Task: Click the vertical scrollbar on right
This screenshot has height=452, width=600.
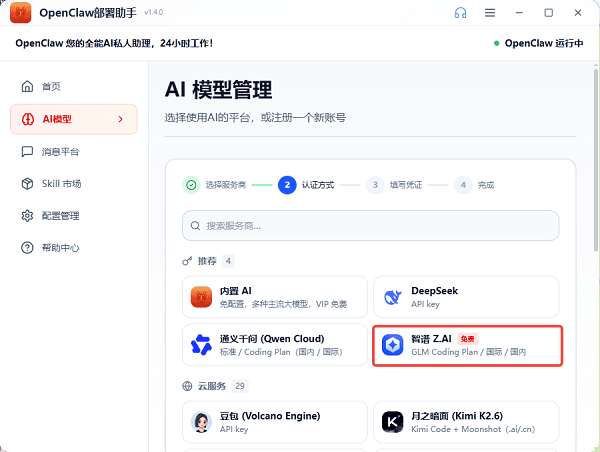Action: (x=596, y=161)
